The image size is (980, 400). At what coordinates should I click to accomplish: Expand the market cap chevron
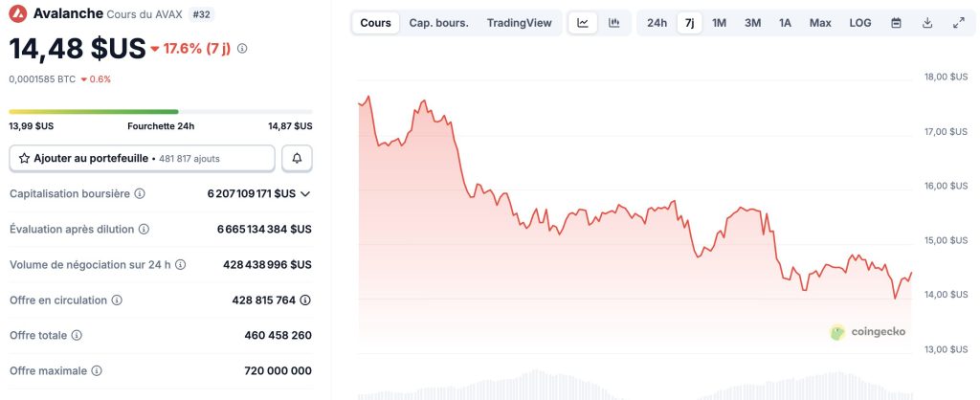coord(305,194)
